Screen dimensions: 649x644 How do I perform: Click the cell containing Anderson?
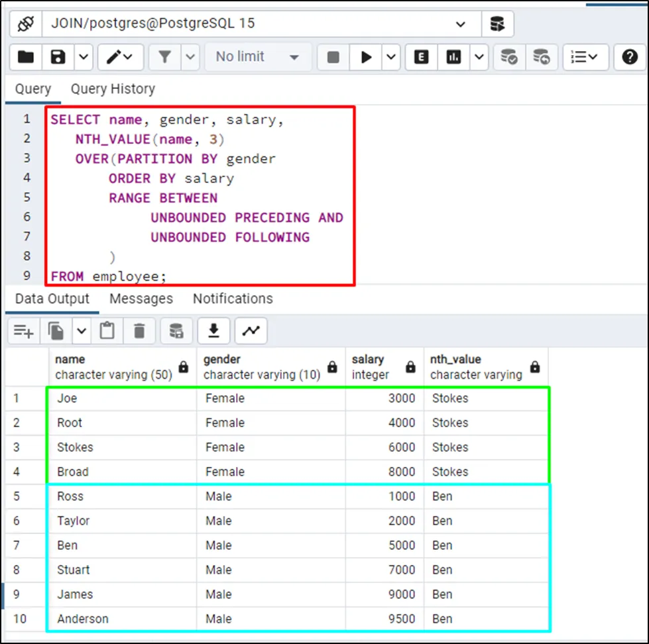[83, 619]
